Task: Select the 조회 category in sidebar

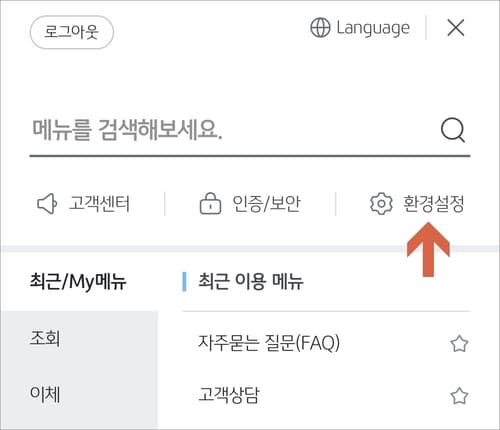Action: click(45, 338)
